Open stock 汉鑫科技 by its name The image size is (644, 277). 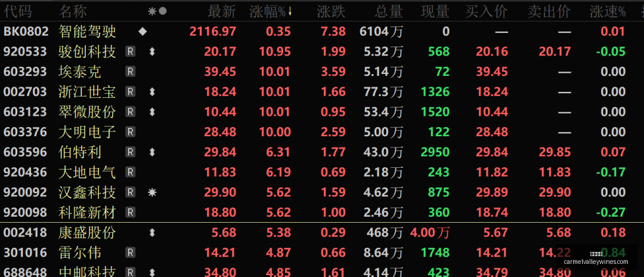pos(87,192)
